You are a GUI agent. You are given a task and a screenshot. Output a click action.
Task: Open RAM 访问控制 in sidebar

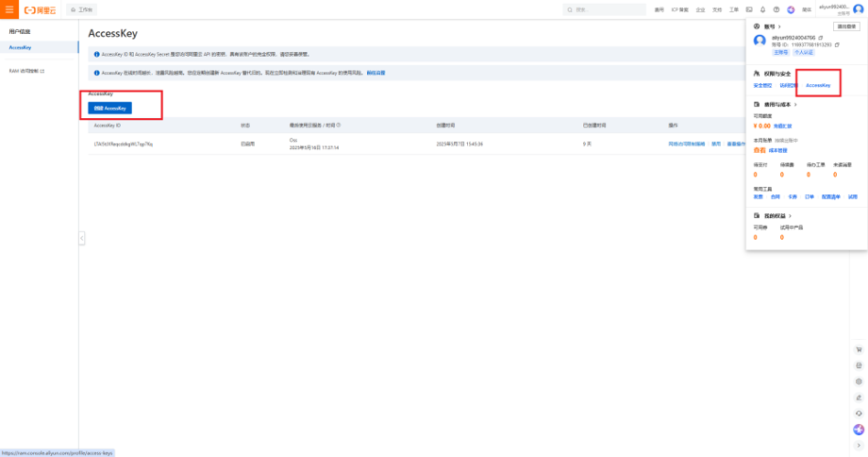click(26, 71)
